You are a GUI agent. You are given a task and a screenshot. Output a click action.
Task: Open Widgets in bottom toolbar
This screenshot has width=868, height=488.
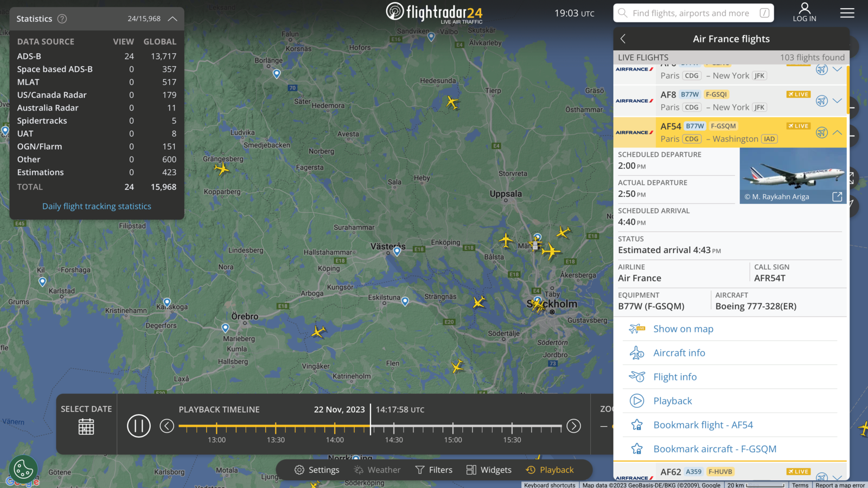pos(489,470)
